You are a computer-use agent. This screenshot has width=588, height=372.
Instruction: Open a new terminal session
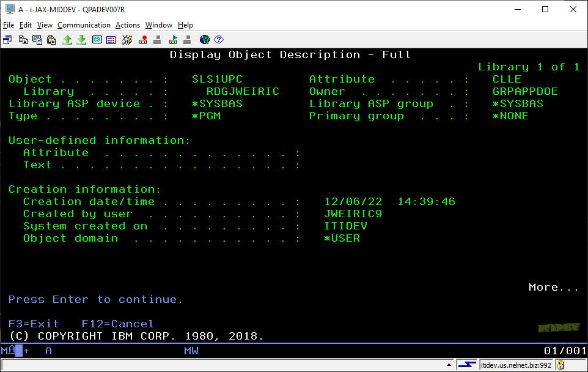pos(7,39)
